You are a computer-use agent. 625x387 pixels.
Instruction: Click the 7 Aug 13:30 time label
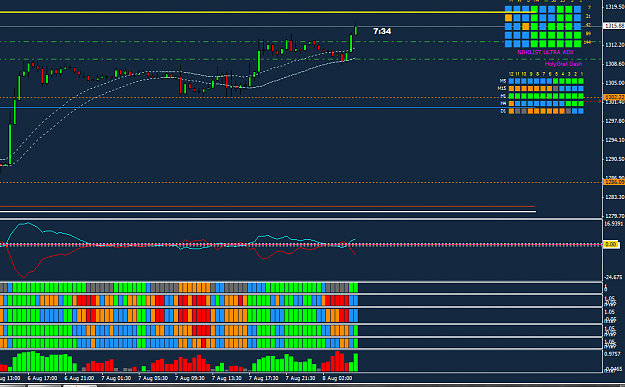(x=226, y=378)
